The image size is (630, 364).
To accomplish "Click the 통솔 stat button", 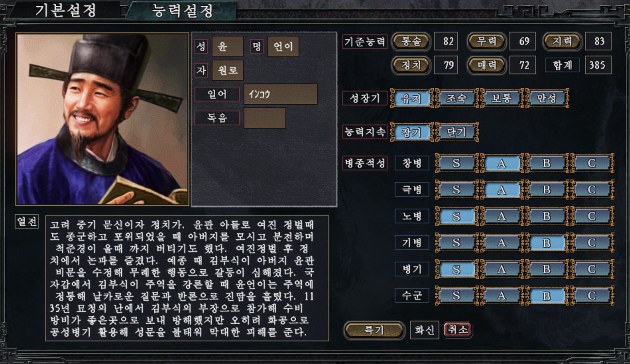I will pos(410,42).
